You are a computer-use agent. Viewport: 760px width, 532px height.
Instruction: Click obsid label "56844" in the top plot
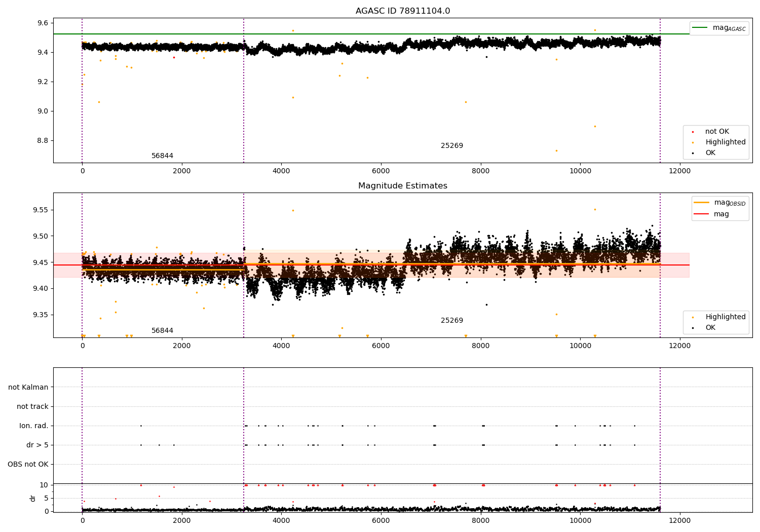pos(162,156)
